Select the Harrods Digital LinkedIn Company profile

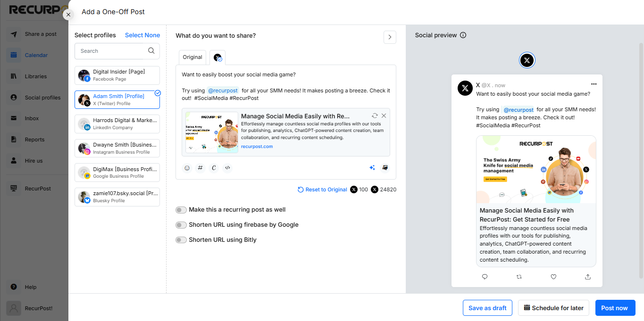117,124
